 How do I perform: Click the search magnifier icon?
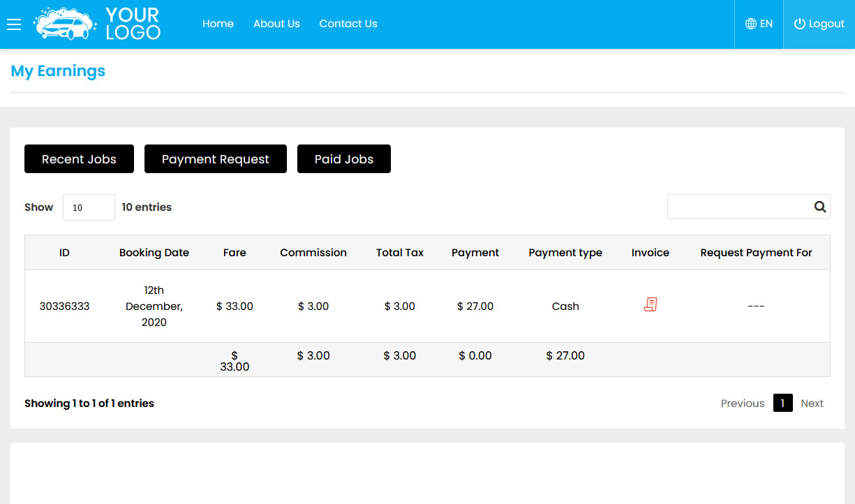point(820,207)
